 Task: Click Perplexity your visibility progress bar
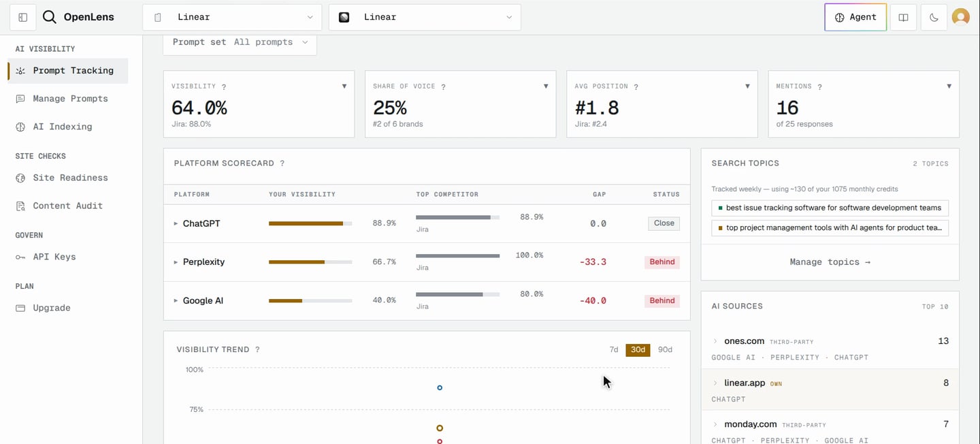(x=310, y=262)
